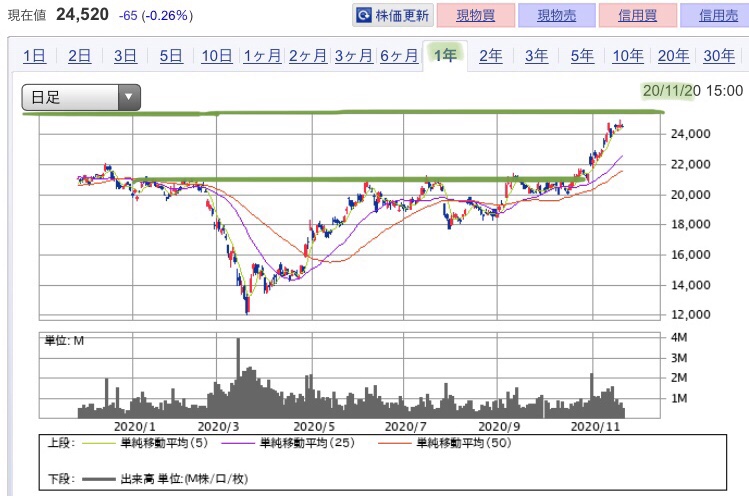Click the 18,000 price axis label
749x496 pixels.
coord(690,224)
